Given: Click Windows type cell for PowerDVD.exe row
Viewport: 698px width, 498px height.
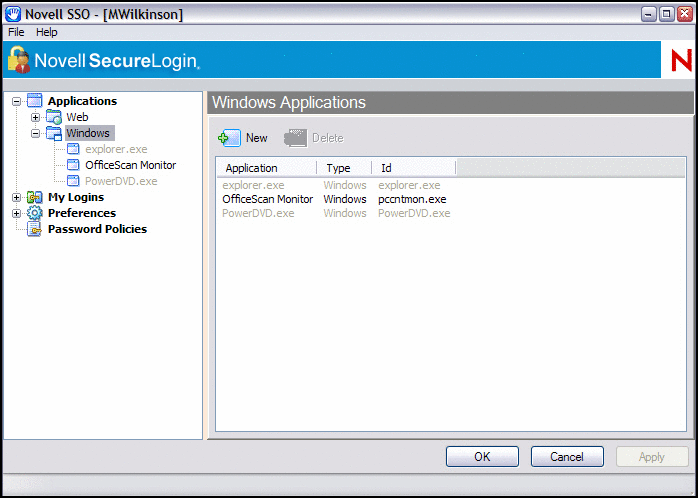Looking at the screenshot, I should click(345, 214).
